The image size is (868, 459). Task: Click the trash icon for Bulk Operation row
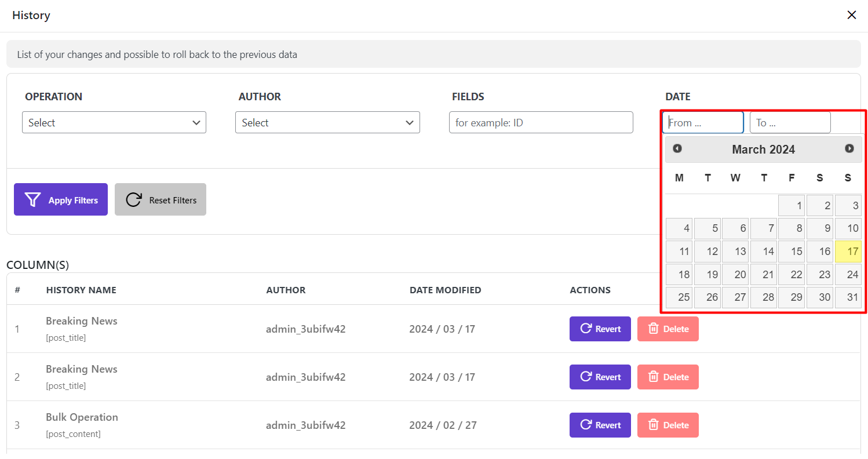[x=653, y=425]
